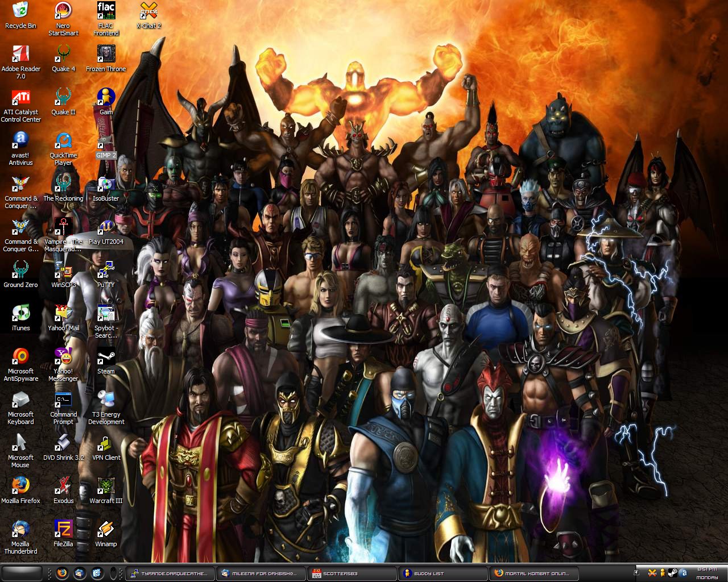The height and width of the screenshot is (582, 728).
Task: Select the FileZilla desktop shortcut
Action: pos(63,534)
